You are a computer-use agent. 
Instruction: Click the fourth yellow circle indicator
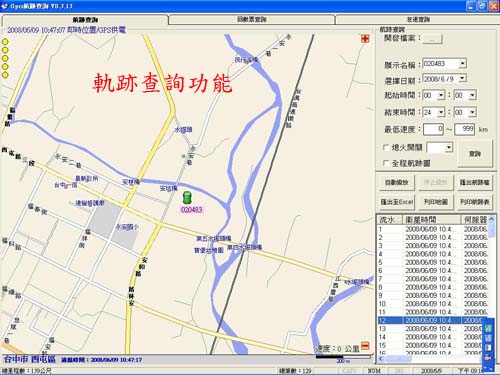tap(5, 67)
